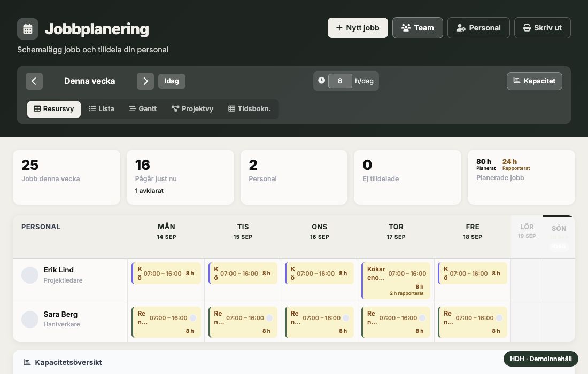Screen dimensions: 588x374
Task: Click the Erik Lind name
Action: 58,270
